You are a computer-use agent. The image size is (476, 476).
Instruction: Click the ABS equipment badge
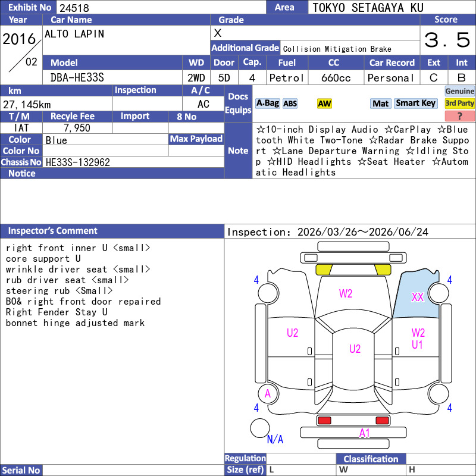290,104
